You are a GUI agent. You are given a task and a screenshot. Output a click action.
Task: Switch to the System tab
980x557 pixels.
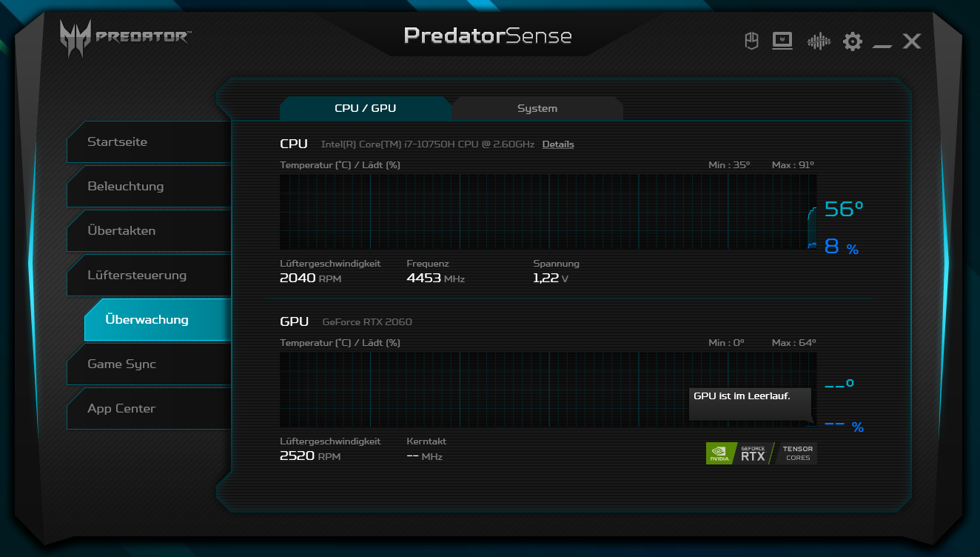click(x=537, y=108)
